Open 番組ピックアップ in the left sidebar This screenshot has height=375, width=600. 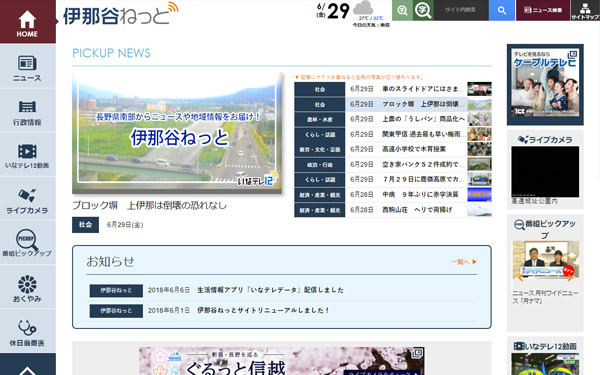coord(28,243)
